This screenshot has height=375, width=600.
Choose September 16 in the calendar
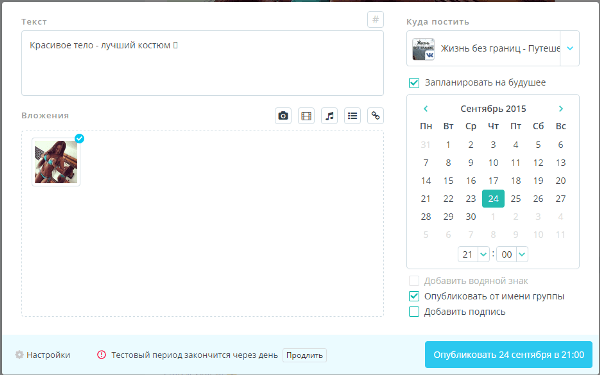pos(471,181)
